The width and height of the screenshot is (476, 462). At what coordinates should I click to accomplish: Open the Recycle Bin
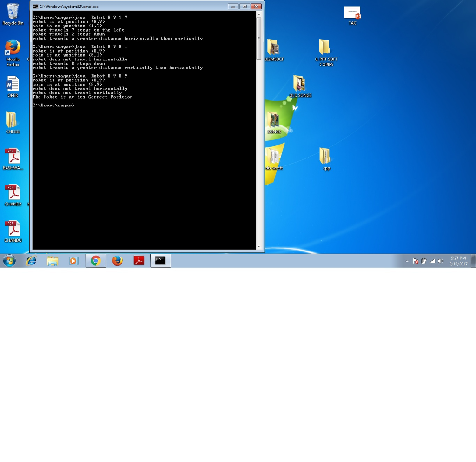[x=12, y=12]
